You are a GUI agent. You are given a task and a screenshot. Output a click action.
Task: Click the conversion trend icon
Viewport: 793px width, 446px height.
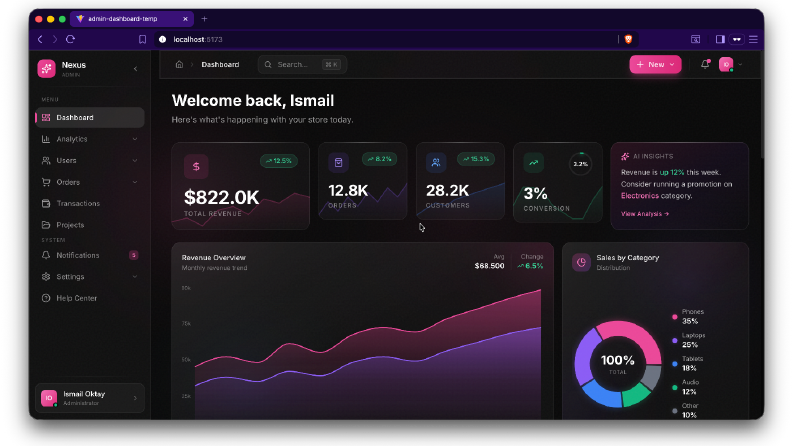(x=534, y=163)
